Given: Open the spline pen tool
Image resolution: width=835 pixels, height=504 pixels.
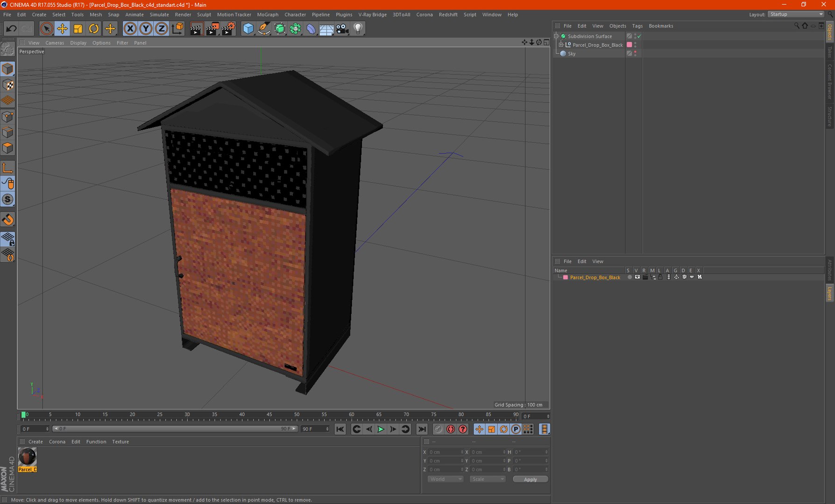Looking at the screenshot, I should pos(264,29).
